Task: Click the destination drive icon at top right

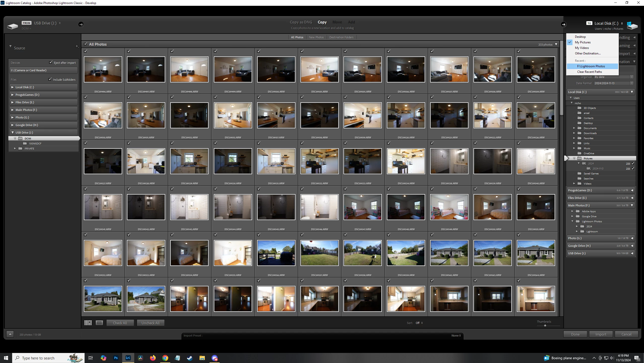Action: tap(632, 25)
